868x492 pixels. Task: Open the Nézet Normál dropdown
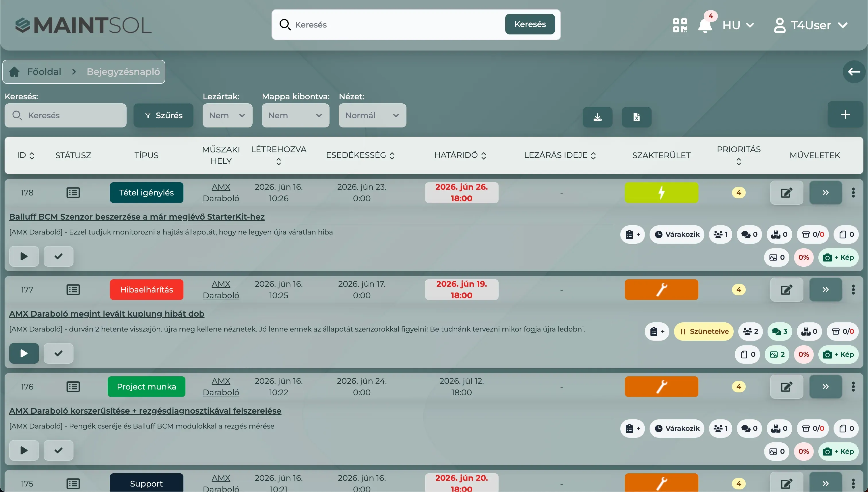372,115
